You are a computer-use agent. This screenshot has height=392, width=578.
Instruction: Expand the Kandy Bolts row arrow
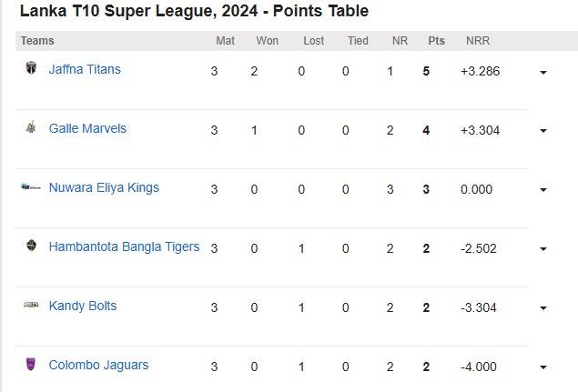click(543, 308)
